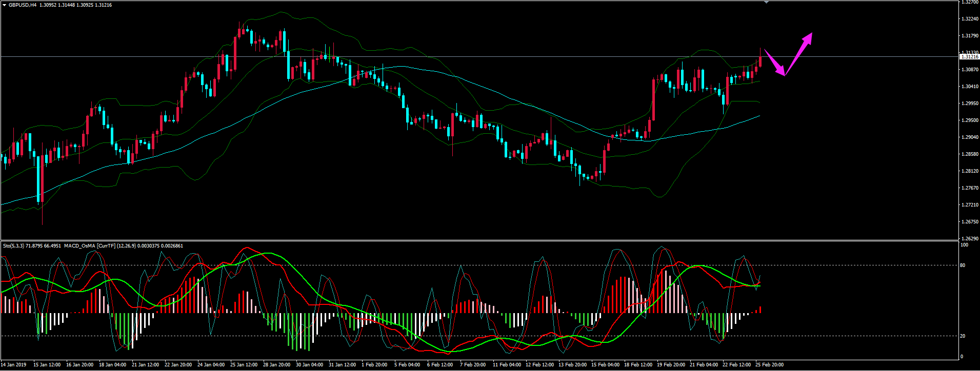Click the stochastic signal value 66.4951
Viewport: 980px width, 371px height.
(x=52, y=246)
